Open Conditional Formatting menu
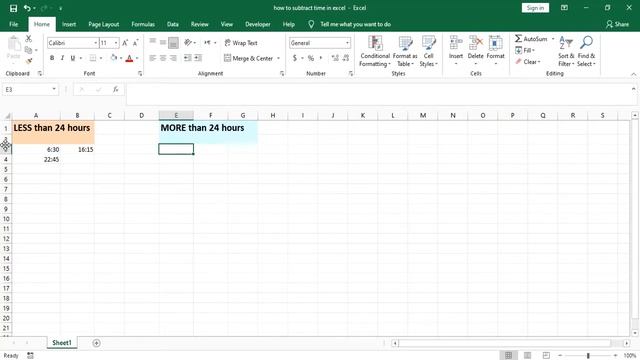 point(375,51)
